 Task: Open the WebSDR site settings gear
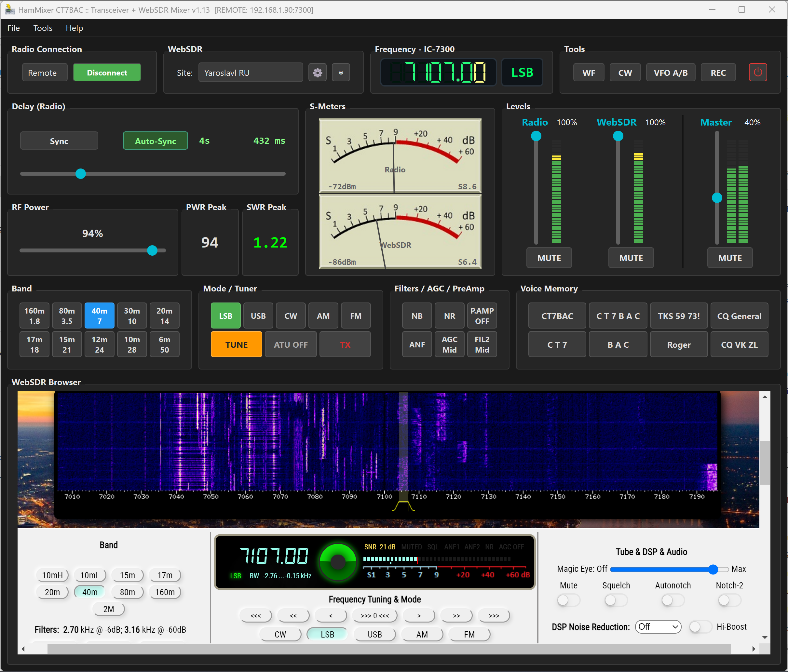(318, 72)
